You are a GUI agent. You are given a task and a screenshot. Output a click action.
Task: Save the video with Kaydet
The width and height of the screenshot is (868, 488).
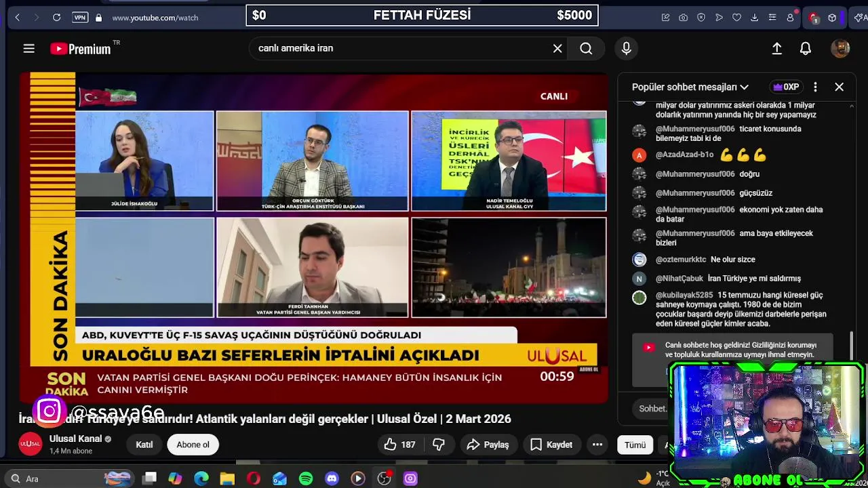551,445
